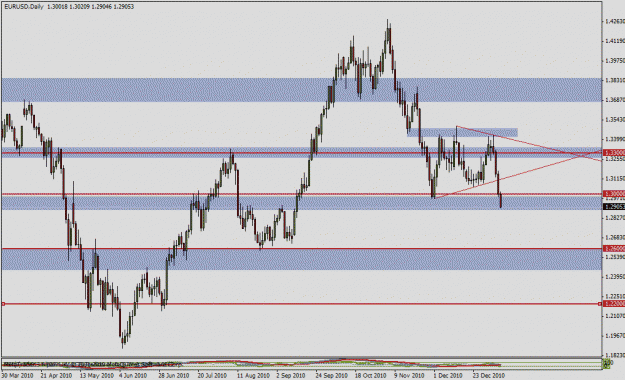Click the 28 Jun 2010 date label
This screenshot has width=625, height=380.
coord(173,376)
